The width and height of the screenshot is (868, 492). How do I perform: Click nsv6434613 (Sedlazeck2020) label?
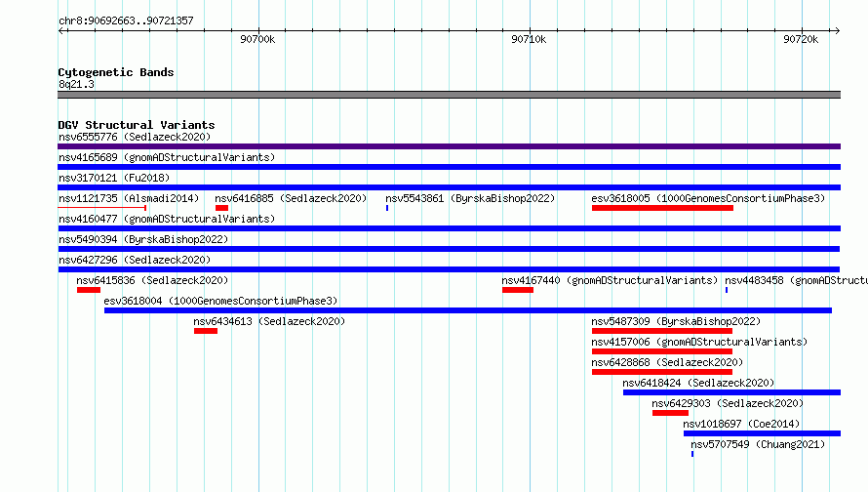(269, 321)
